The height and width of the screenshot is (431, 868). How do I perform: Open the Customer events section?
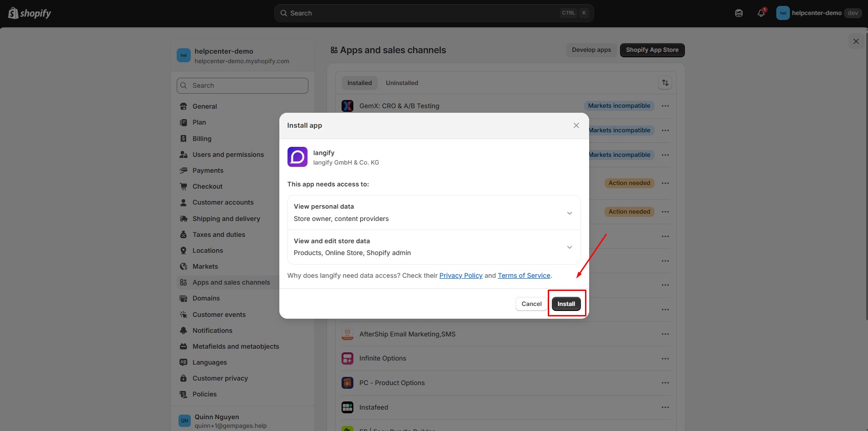coord(218,314)
